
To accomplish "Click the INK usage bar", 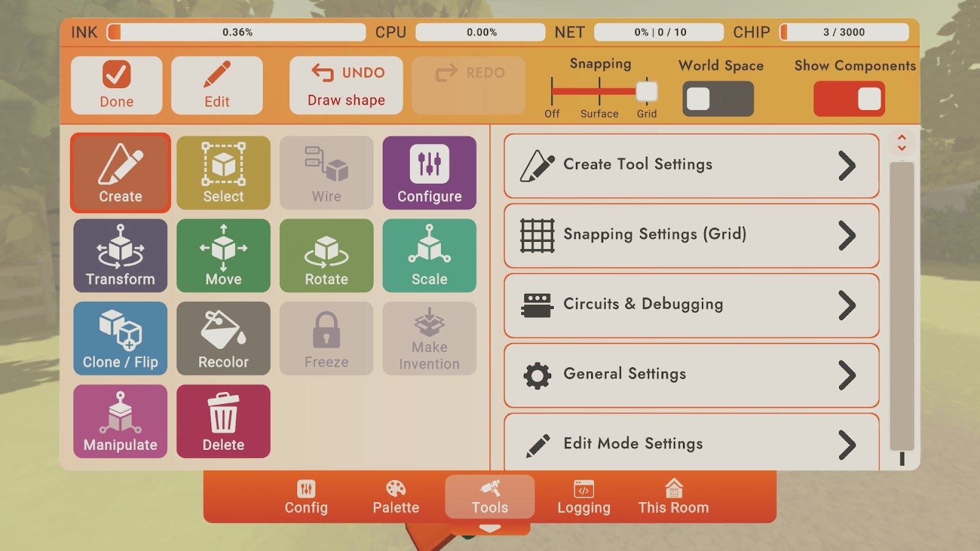I will pyautogui.click(x=236, y=32).
